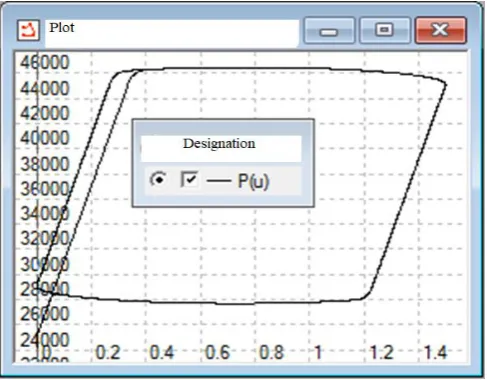Maximize the Plot window
Screen dimensions: 487x380
pos(384,31)
